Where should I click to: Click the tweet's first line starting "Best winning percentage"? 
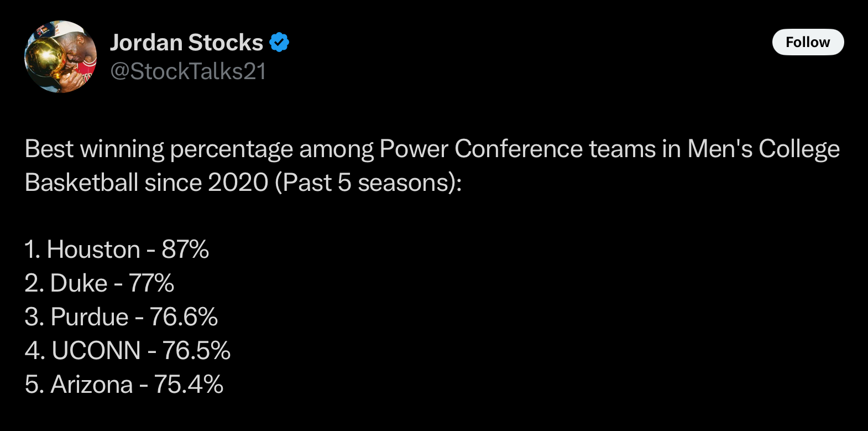[x=432, y=149]
